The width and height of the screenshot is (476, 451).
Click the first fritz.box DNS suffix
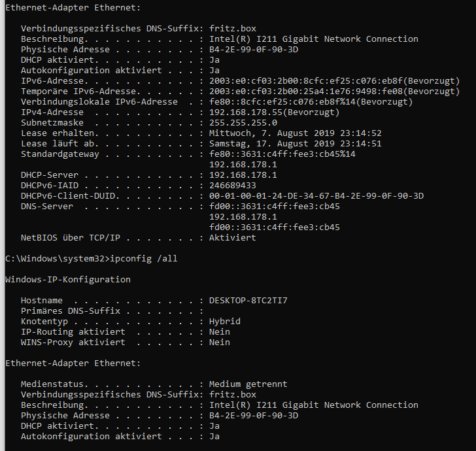pyautogui.click(x=233, y=29)
